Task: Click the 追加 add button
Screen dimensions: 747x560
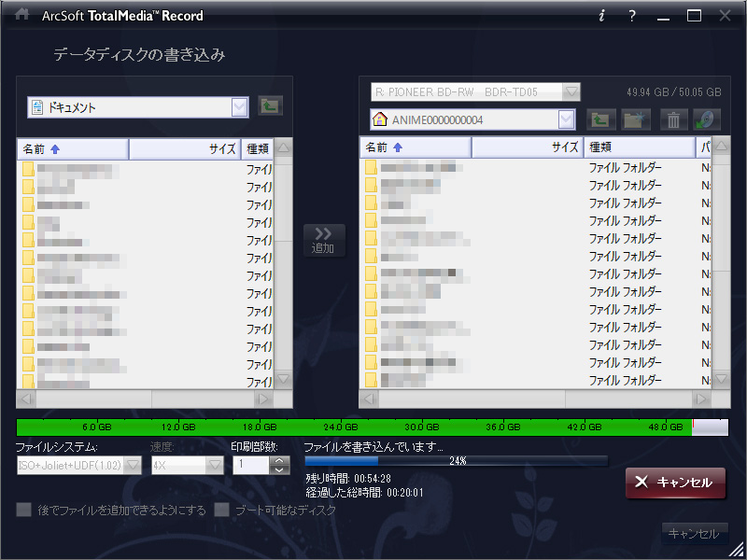Action: click(324, 241)
